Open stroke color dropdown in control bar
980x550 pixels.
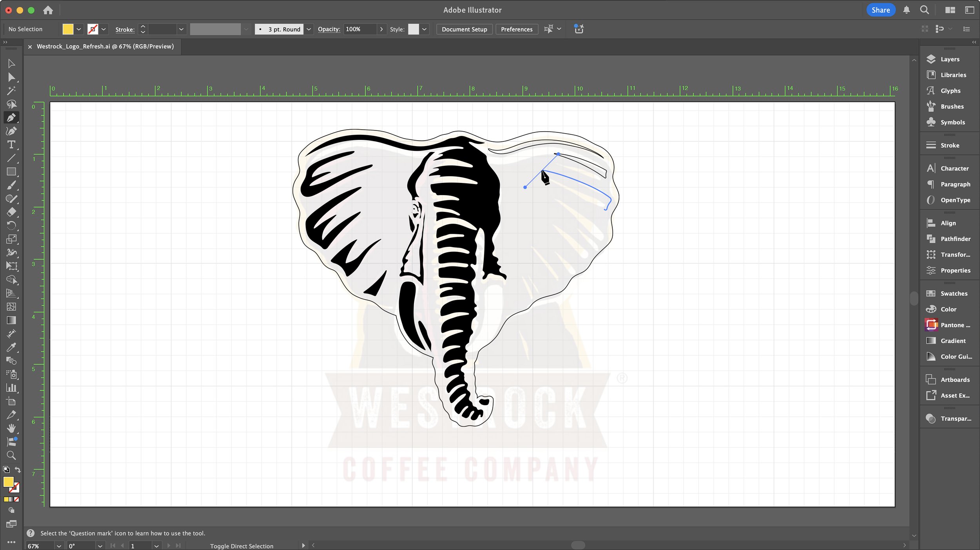click(x=104, y=29)
